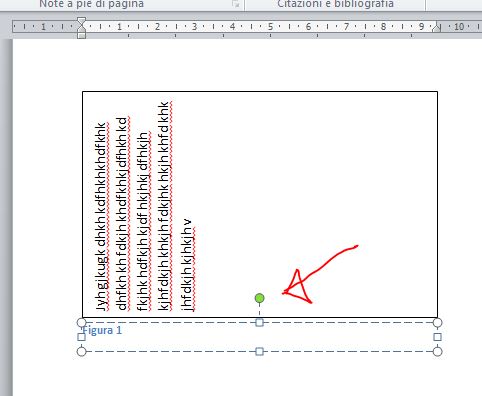Select the top-left corner resize handle
The image size is (482, 396).
81,322
